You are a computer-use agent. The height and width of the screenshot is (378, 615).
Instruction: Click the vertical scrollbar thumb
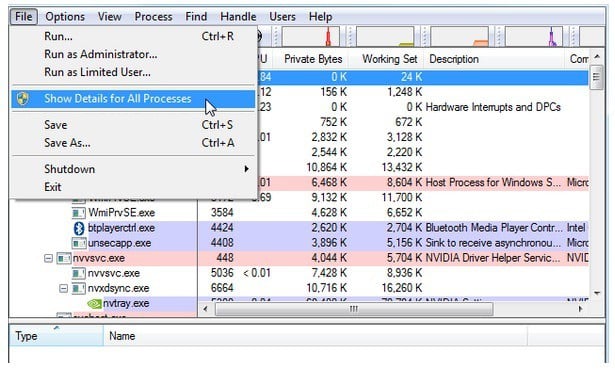597,77
